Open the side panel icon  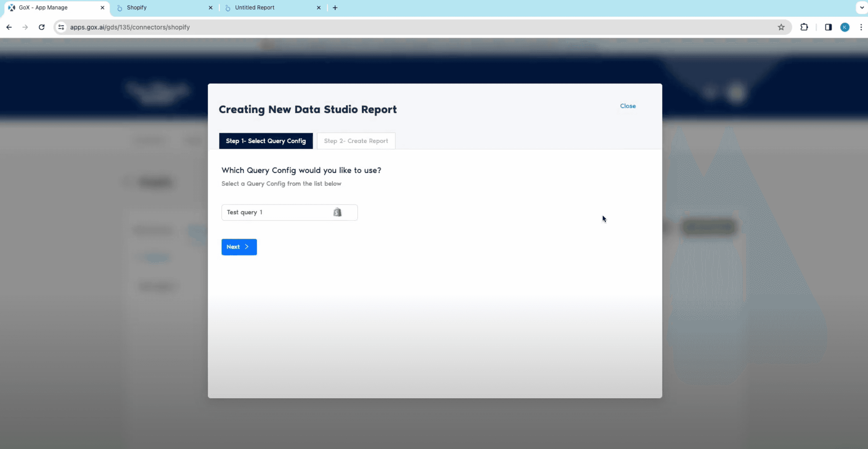828,27
